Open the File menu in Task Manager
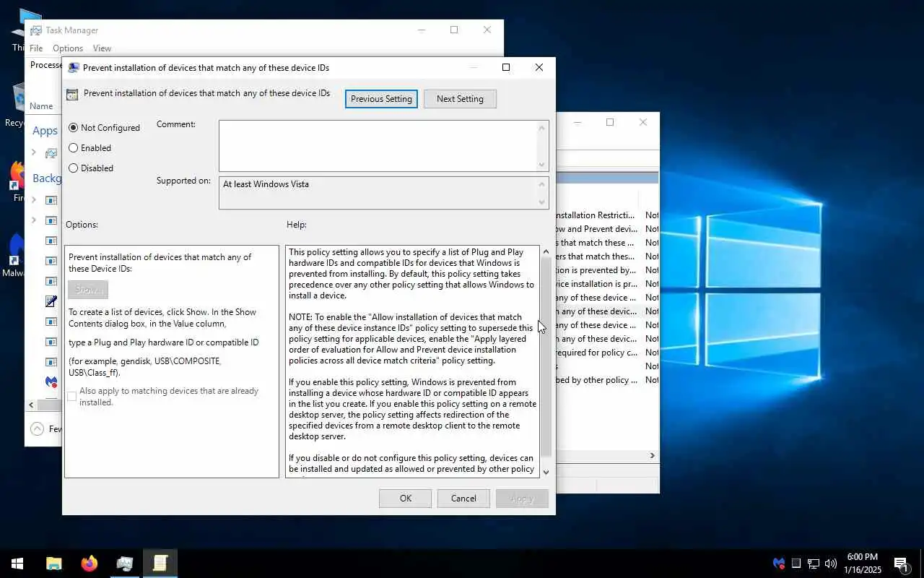 [36, 48]
